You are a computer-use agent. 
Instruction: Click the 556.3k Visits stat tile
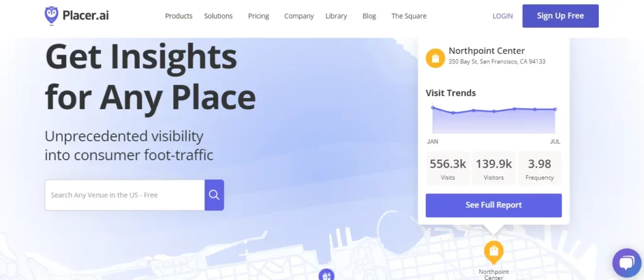[x=448, y=168]
